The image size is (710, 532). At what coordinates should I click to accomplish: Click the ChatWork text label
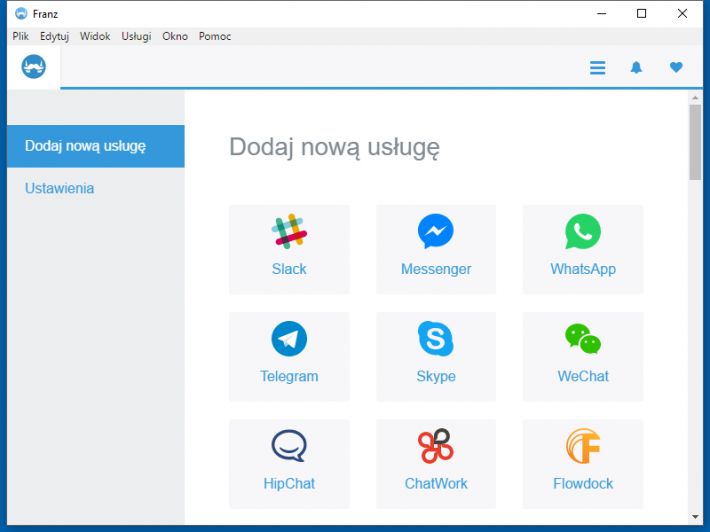[436, 484]
